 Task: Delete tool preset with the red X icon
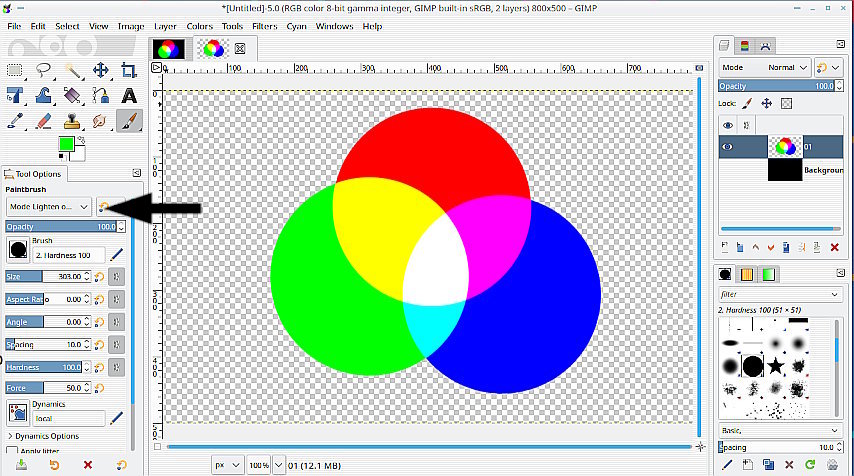tap(88, 465)
